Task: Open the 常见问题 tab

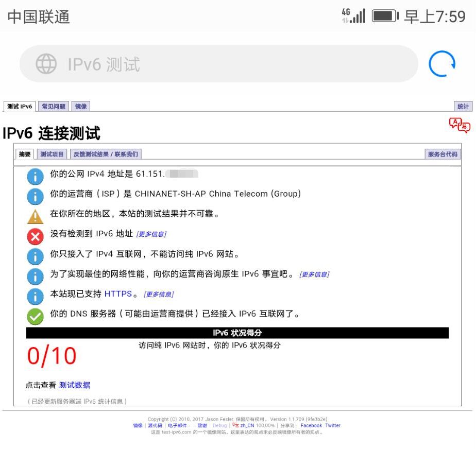Action: click(54, 107)
